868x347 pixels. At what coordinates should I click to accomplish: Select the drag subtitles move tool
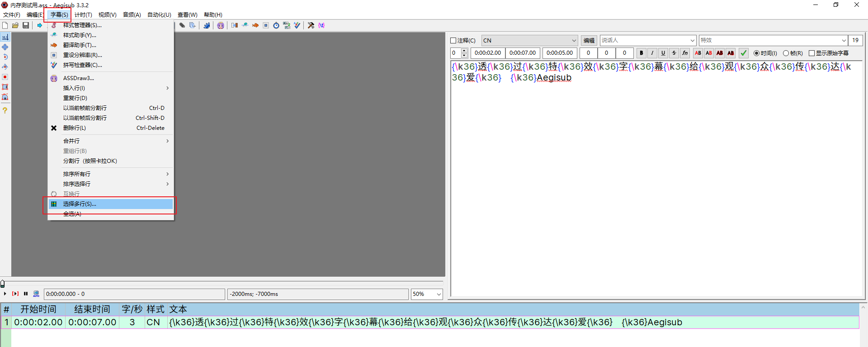[x=5, y=47]
